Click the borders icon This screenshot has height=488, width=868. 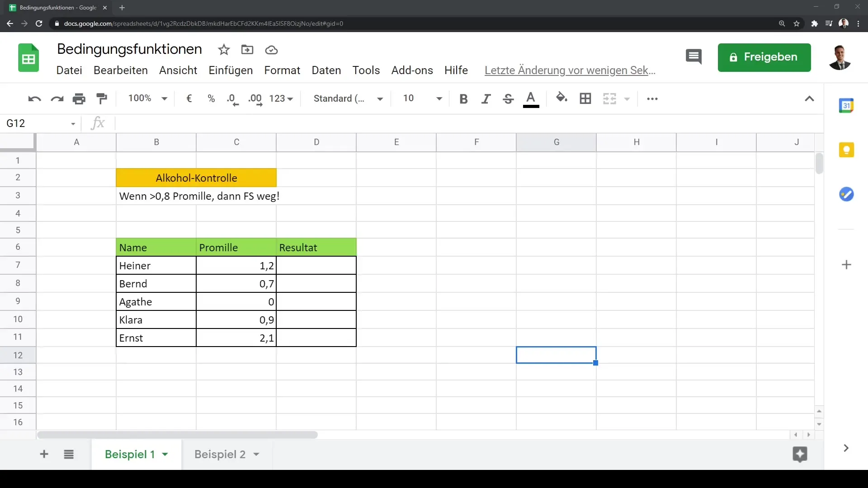[x=585, y=99]
